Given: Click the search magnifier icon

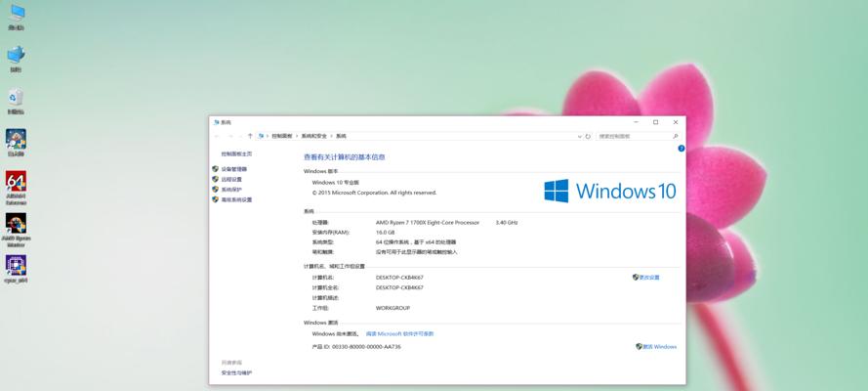Looking at the screenshot, I should [x=676, y=136].
